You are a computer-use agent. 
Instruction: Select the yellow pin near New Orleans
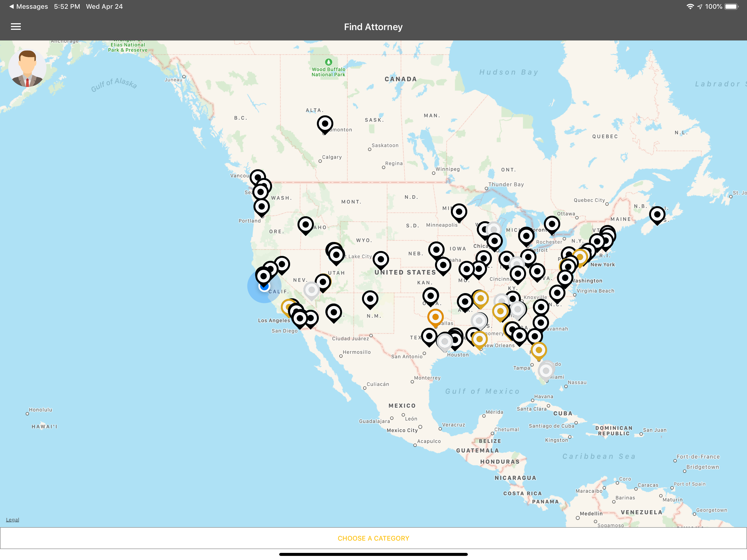click(479, 340)
